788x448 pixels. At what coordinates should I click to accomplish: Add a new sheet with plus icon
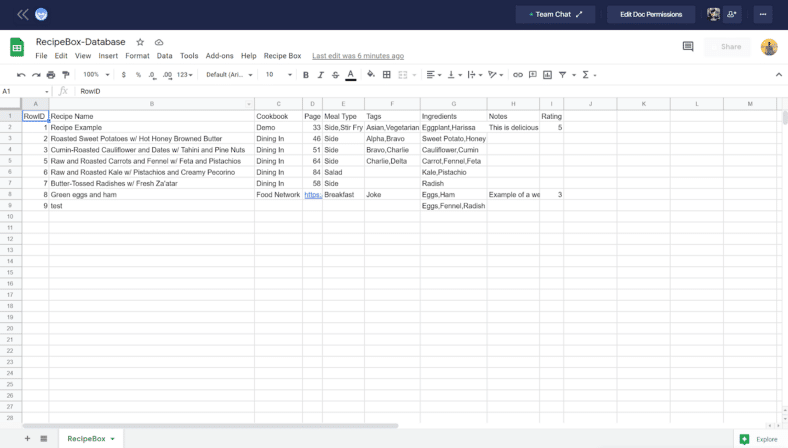click(x=28, y=438)
